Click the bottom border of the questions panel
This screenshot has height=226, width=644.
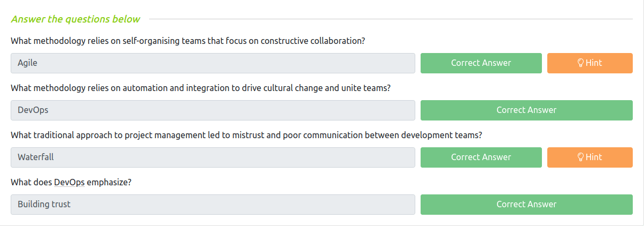pyautogui.click(x=321, y=225)
